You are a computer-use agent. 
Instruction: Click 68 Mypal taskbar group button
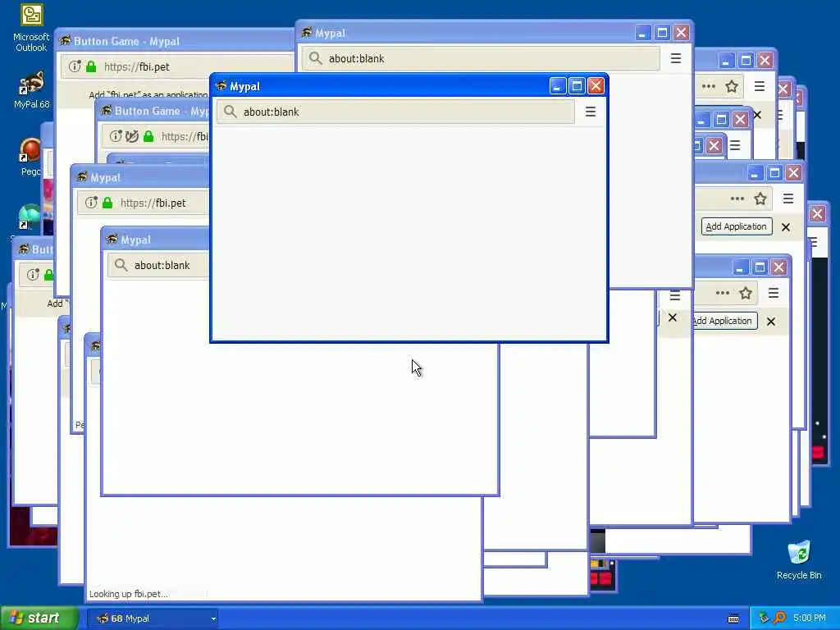(152, 619)
